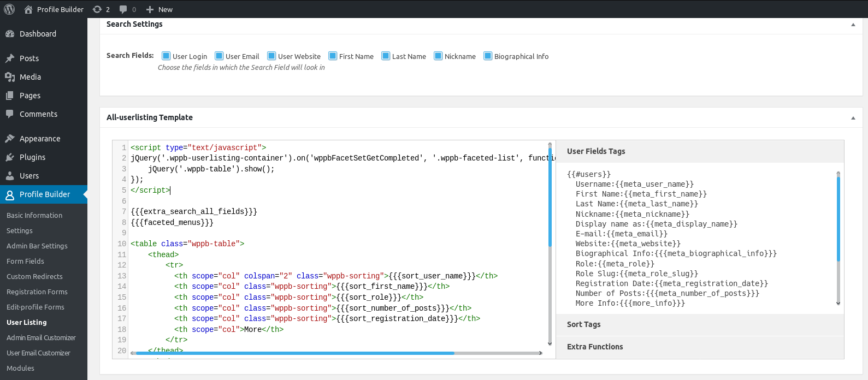Open Appearance via the paintbrush icon

(x=10, y=139)
